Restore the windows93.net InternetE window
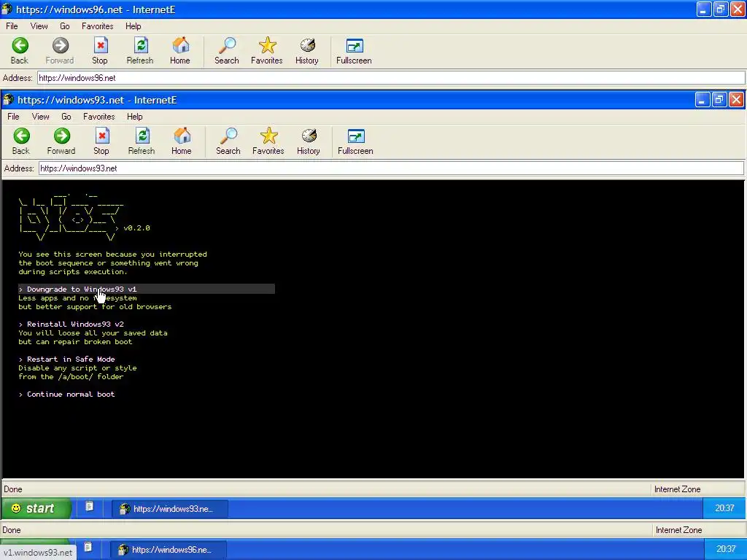 (x=719, y=99)
